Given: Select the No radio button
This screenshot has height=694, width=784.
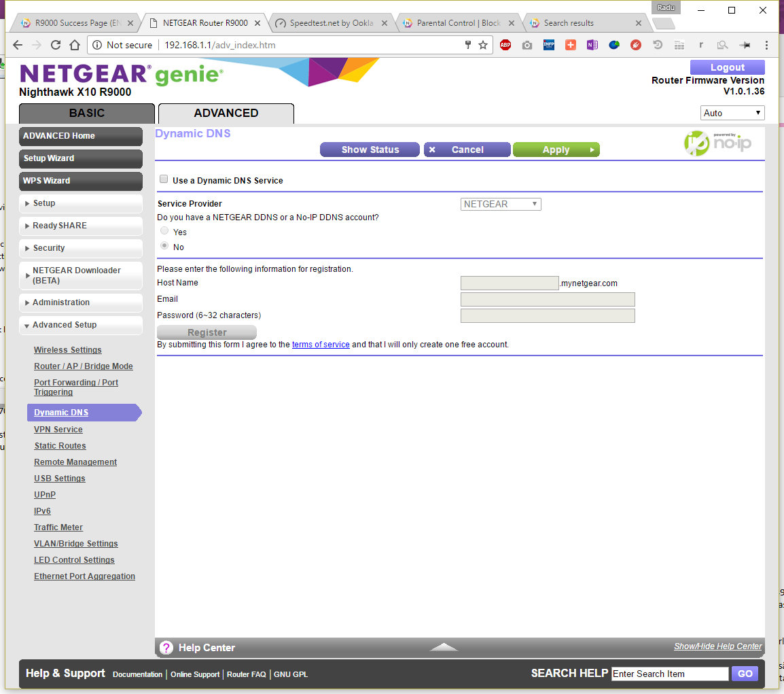Looking at the screenshot, I should 164,246.
